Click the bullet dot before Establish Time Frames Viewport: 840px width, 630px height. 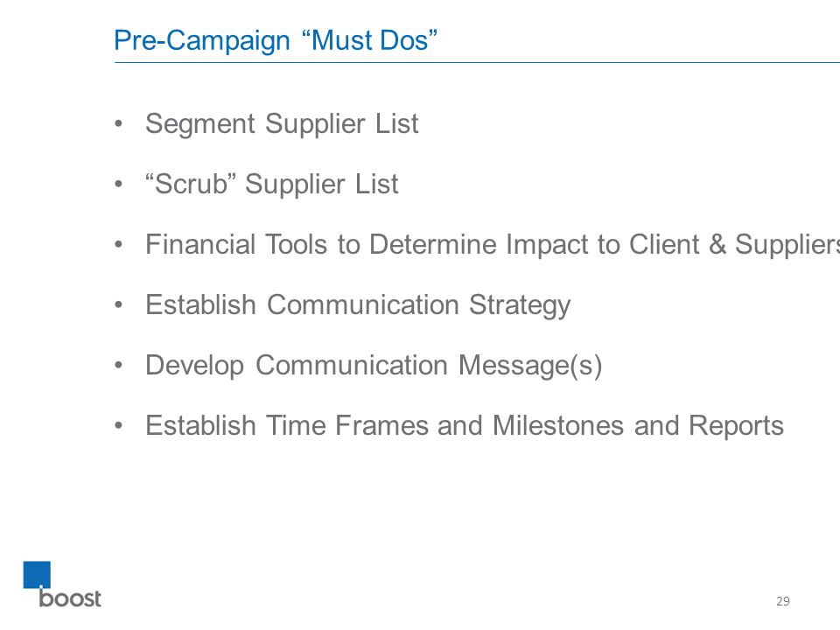(119, 426)
